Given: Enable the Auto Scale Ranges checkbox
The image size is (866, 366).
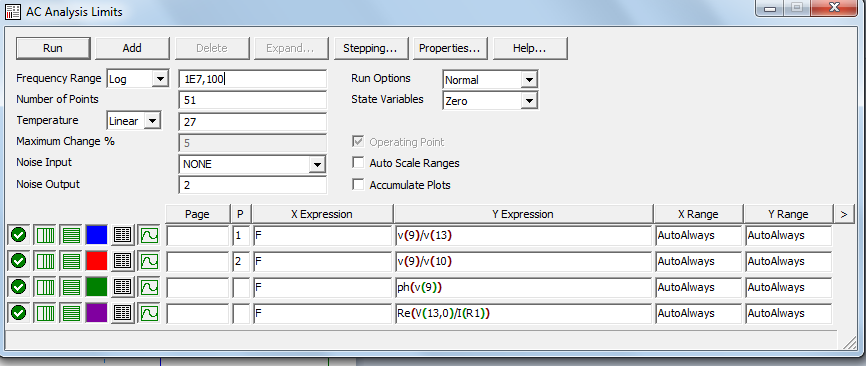Looking at the screenshot, I should tap(358, 163).
